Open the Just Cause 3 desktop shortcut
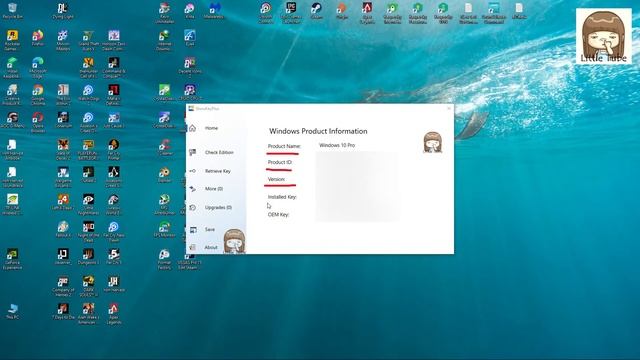 (114, 120)
